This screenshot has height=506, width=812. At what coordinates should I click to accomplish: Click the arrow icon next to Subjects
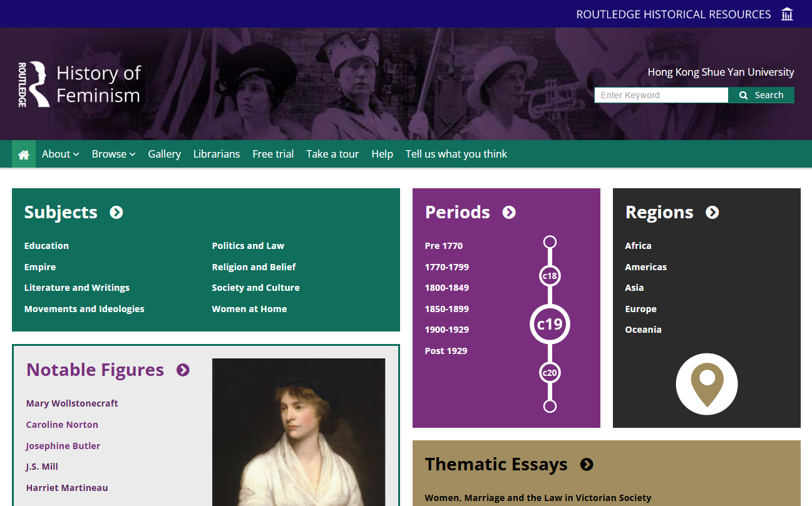coord(116,213)
